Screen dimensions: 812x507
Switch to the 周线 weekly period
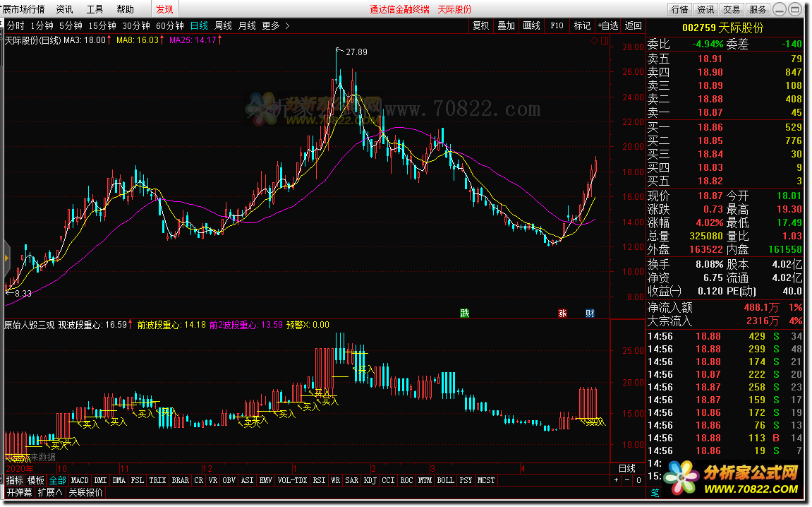[x=223, y=25]
